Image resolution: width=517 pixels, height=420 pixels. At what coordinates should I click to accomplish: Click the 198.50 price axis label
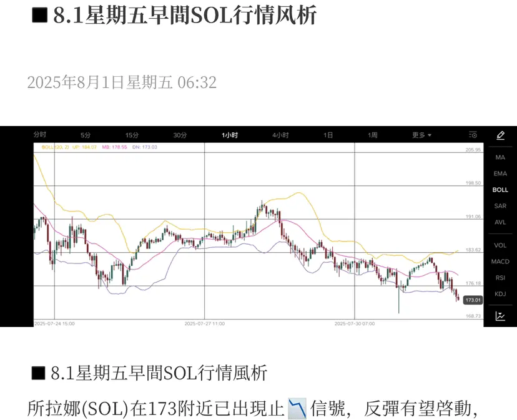click(x=473, y=183)
